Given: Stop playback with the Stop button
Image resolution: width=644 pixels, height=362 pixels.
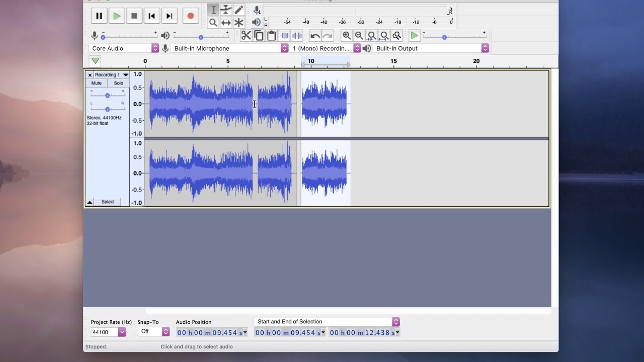Looking at the screenshot, I should [134, 16].
